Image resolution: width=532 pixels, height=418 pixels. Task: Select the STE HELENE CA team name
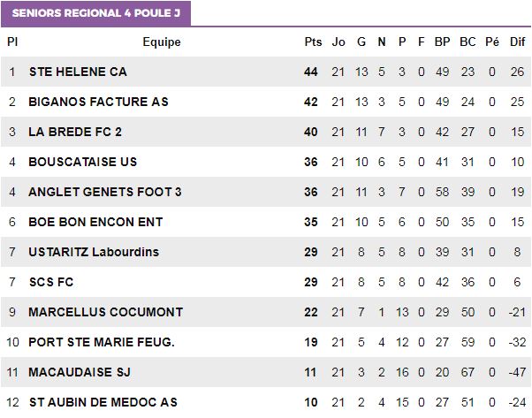pyautogui.click(x=78, y=72)
